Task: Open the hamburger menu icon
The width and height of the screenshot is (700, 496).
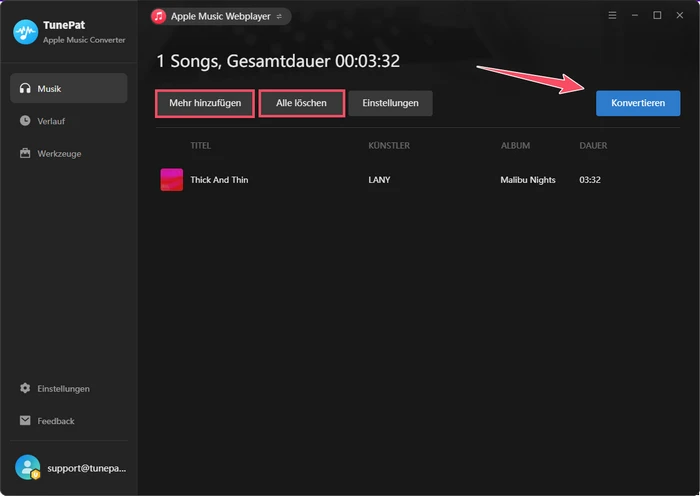Action: click(612, 16)
